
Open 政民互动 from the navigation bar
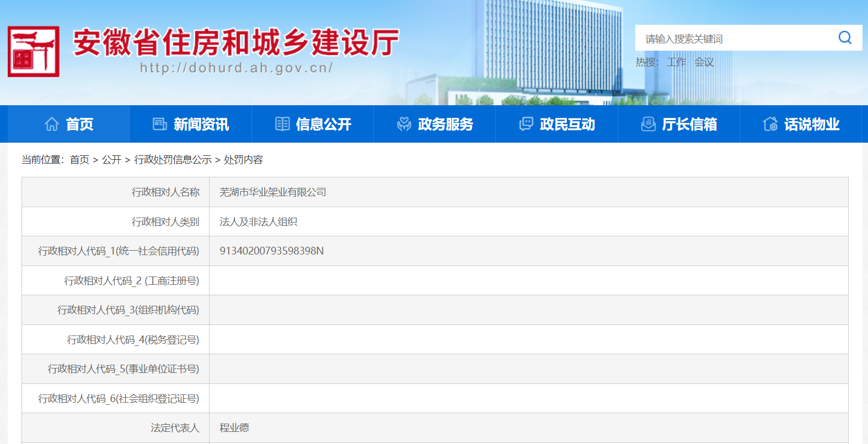point(557,124)
